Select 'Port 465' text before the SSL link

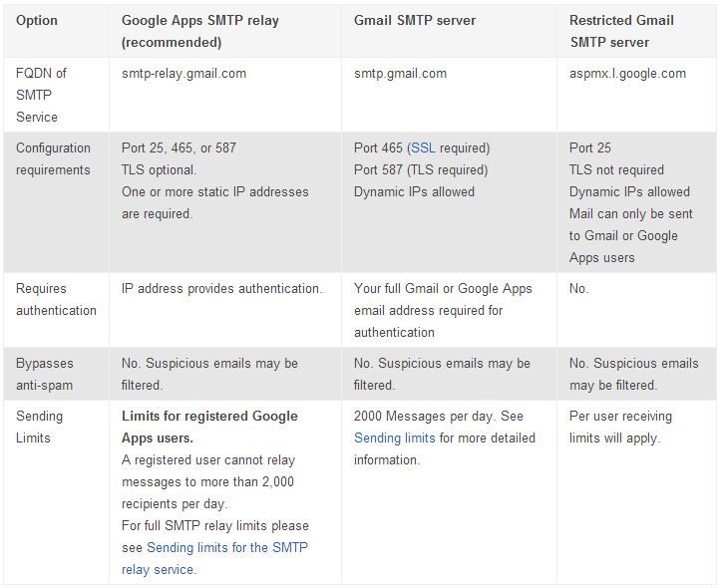(x=378, y=147)
